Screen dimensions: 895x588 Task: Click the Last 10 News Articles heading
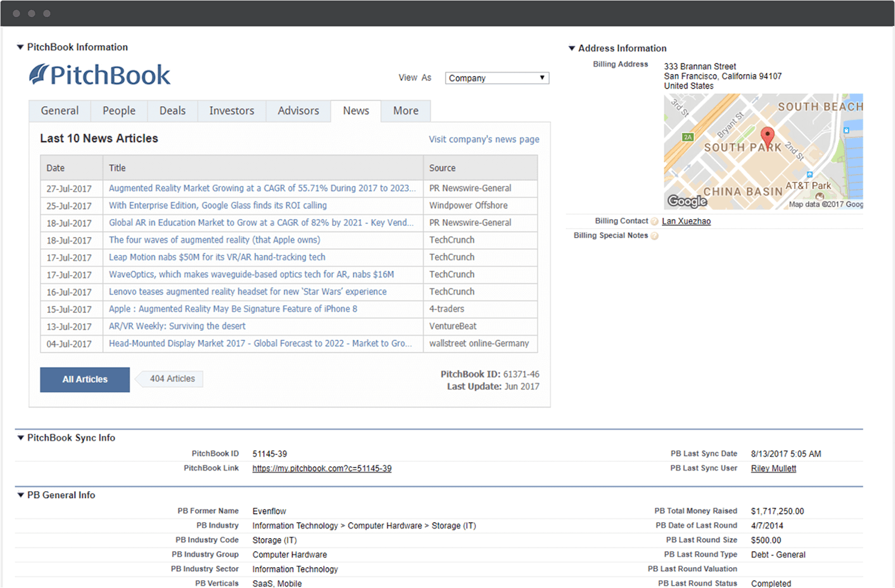[99, 139]
